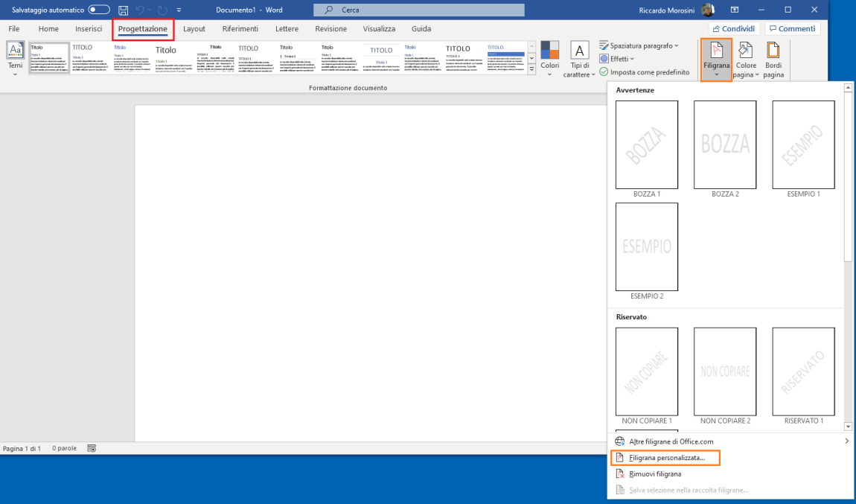
Task: Open Riccardo Morosini account picture
Action: point(708,10)
